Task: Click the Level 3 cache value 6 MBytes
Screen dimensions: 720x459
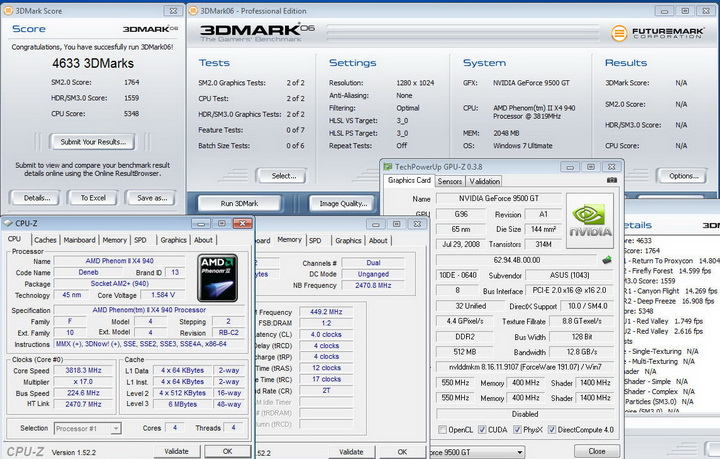Action: tap(182, 404)
